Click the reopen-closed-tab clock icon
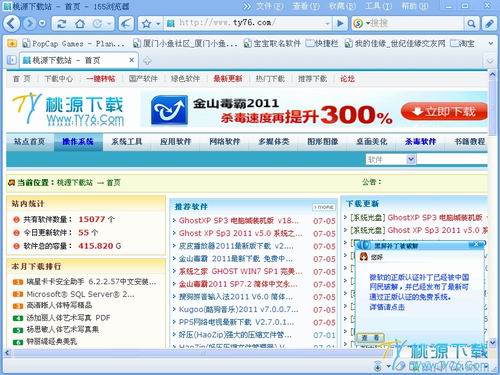500x375 pixels. coord(97,24)
